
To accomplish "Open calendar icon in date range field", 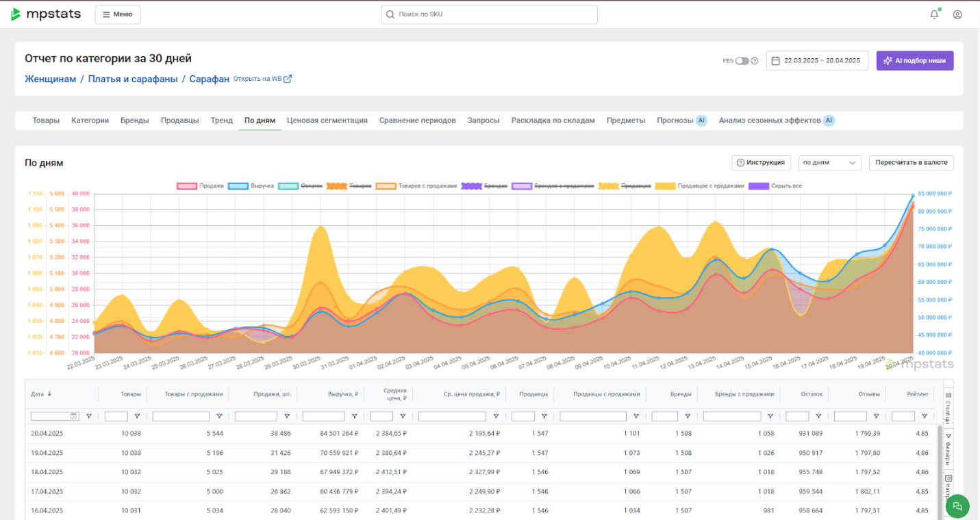I will pyautogui.click(x=776, y=61).
